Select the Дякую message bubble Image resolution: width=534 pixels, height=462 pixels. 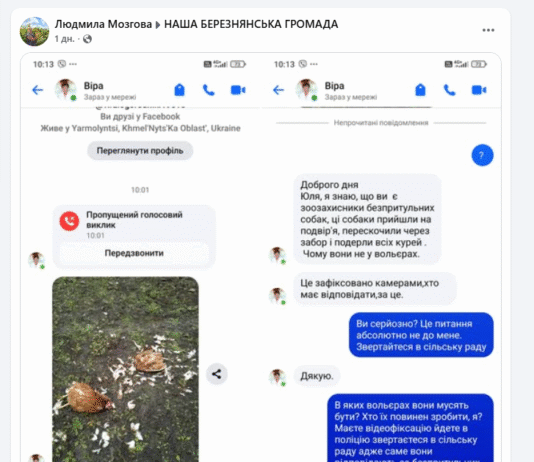317,376
